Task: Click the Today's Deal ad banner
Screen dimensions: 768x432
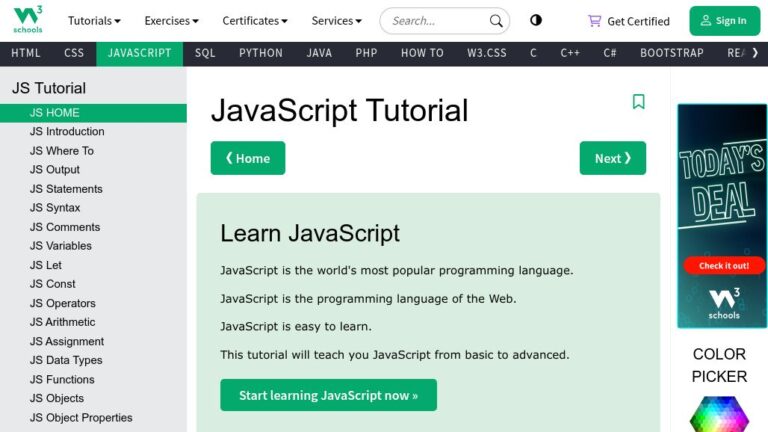Action: [722, 216]
